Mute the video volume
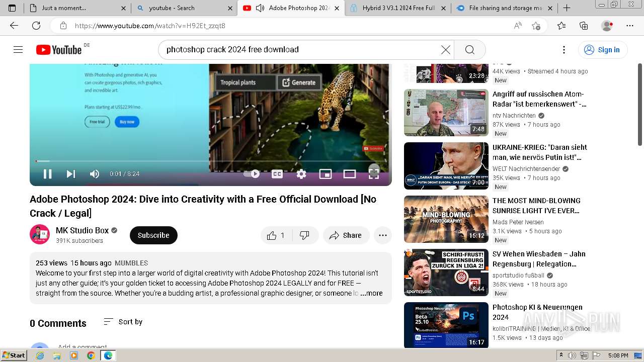Image resolution: width=644 pixels, height=362 pixels. (x=94, y=174)
